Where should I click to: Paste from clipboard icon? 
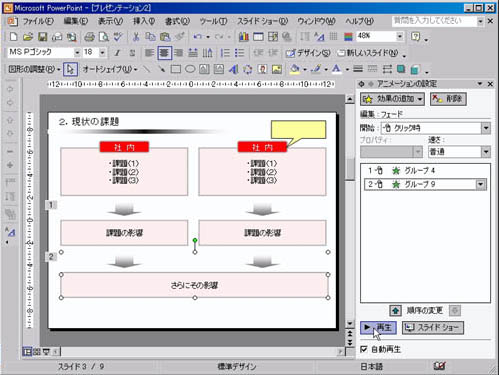[165, 36]
